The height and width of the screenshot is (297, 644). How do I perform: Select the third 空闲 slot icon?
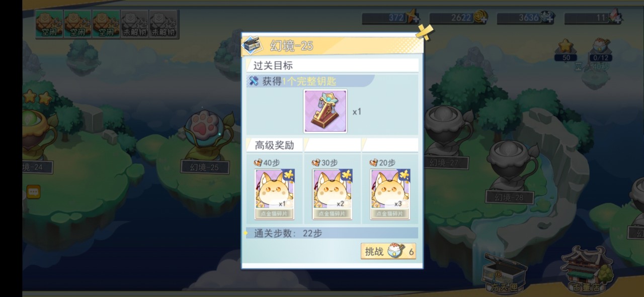(106, 24)
